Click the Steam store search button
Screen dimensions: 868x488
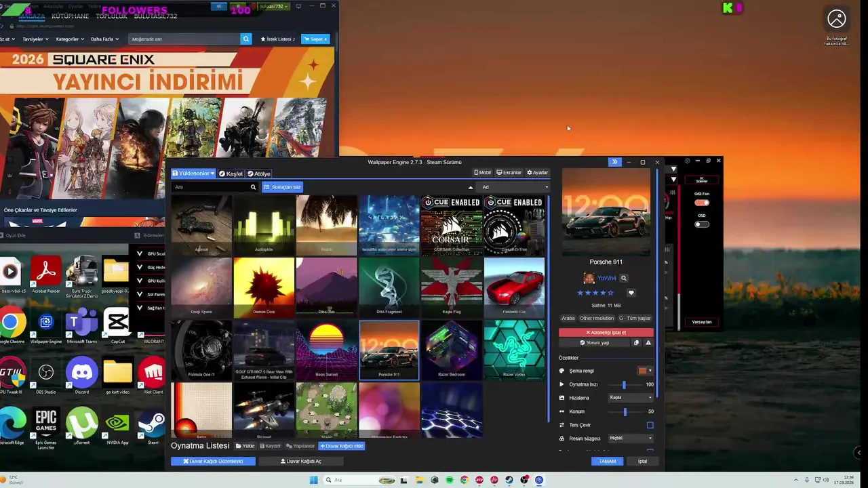tap(246, 39)
